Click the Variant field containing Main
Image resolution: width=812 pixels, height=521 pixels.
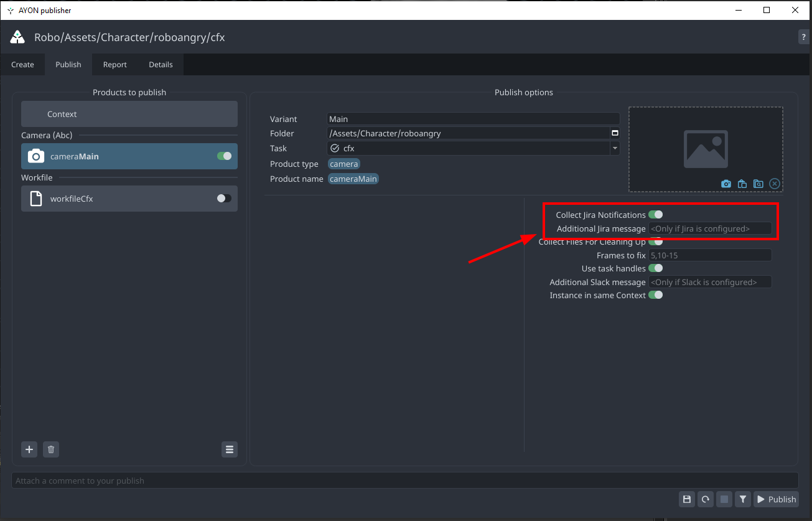(x=474, y=119)
